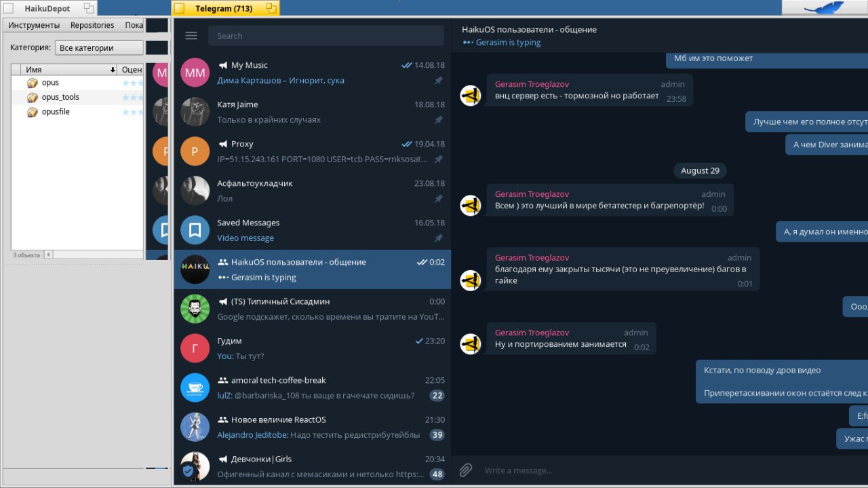The width and height of the screenshot is (868, 488).
Task: Click the HAIKU group avatar in chat list
Action: pos(195,269)
